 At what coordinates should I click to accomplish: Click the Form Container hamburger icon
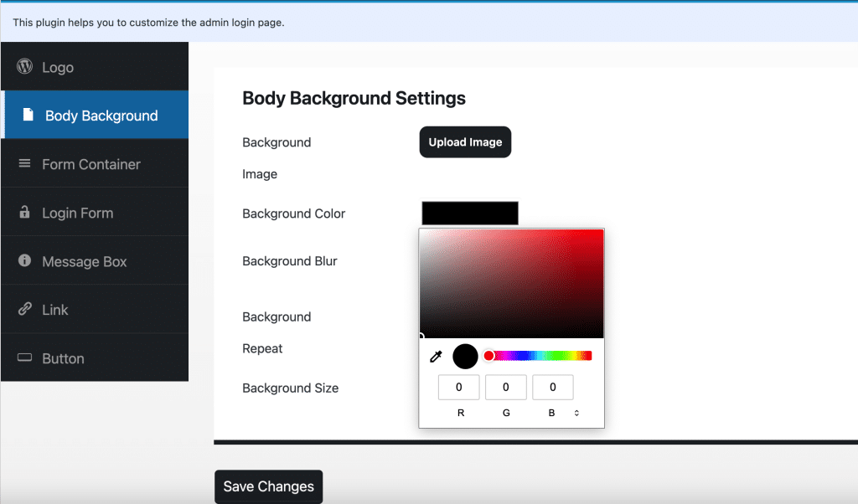pos(25,164)
